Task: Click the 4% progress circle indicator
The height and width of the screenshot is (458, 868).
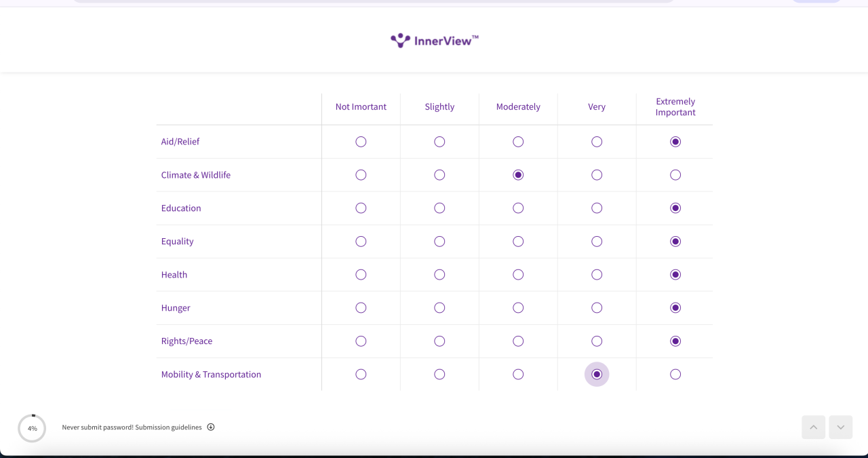Action: coord(32,428)
